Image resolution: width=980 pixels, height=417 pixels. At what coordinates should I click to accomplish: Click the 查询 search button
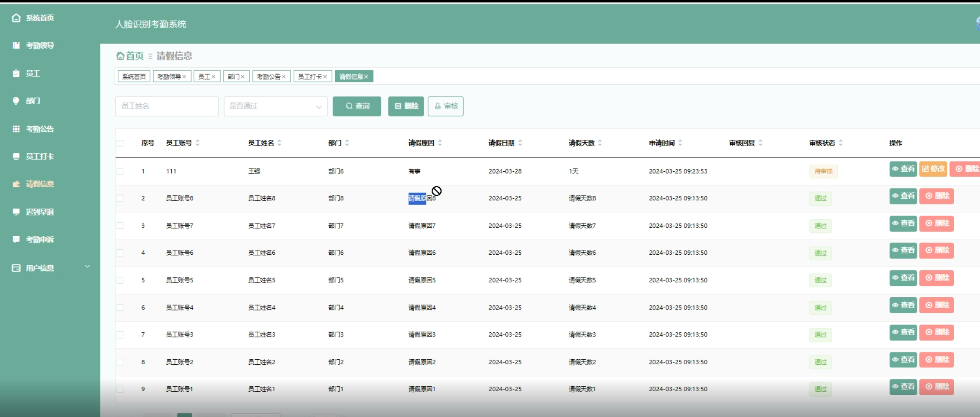pos(357,106)
